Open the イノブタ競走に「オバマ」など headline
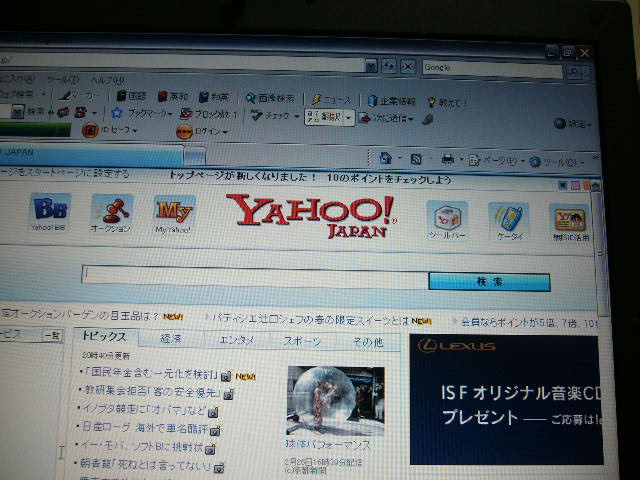The image size is (640, 480). point(144,409)
